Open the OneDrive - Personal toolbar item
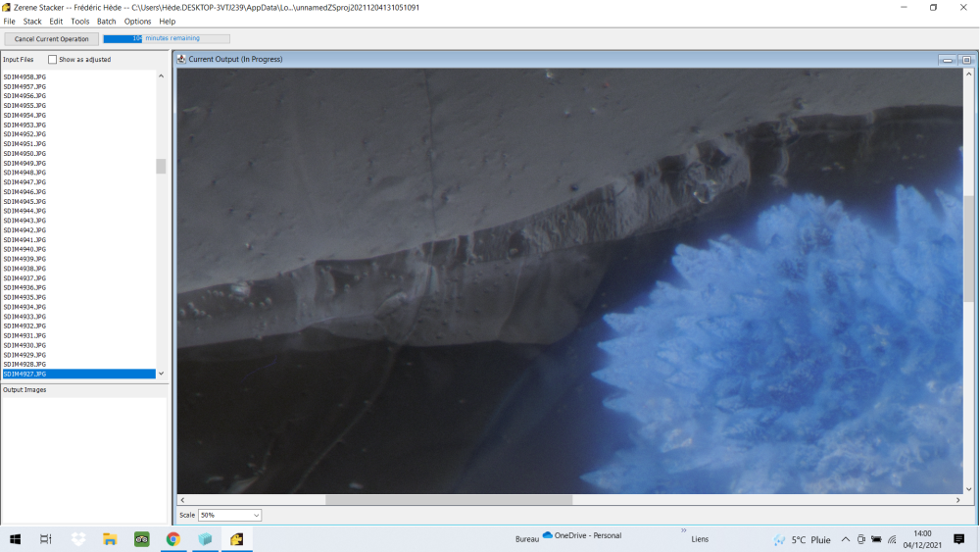 (x=582, y=535)
